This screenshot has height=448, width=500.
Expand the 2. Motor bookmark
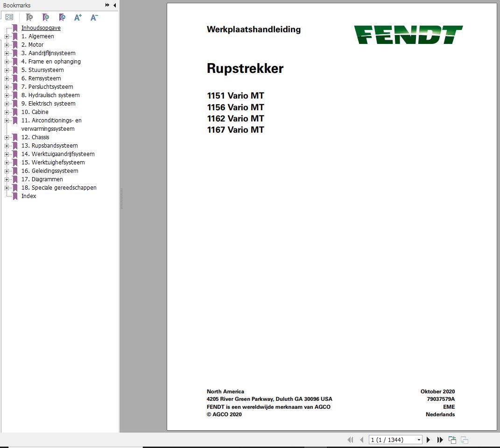click(7, 45)
